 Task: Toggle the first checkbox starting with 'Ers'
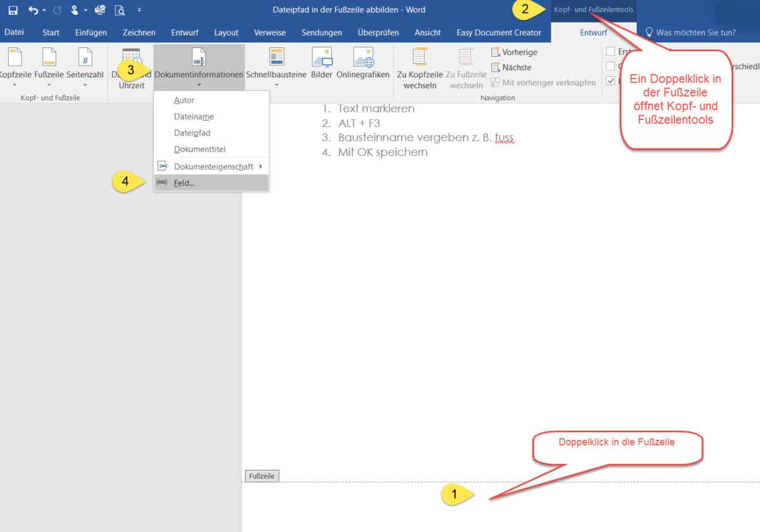coord(611,51)
